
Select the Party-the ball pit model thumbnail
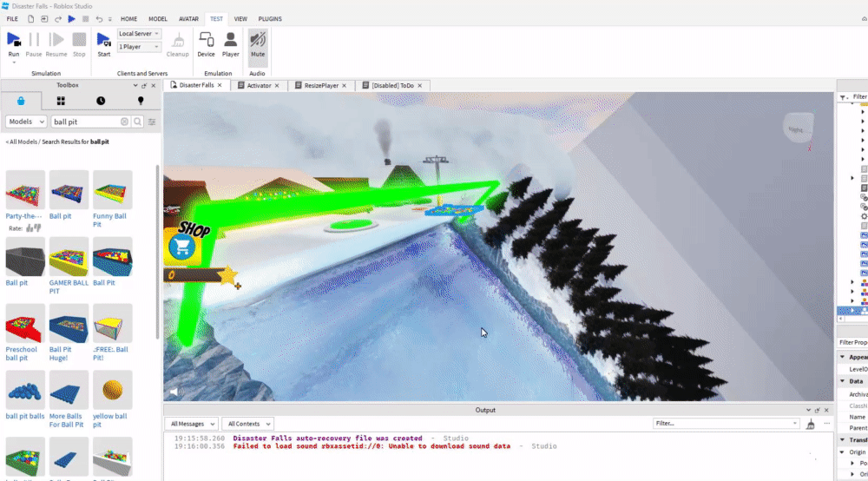tap(25, 190)
